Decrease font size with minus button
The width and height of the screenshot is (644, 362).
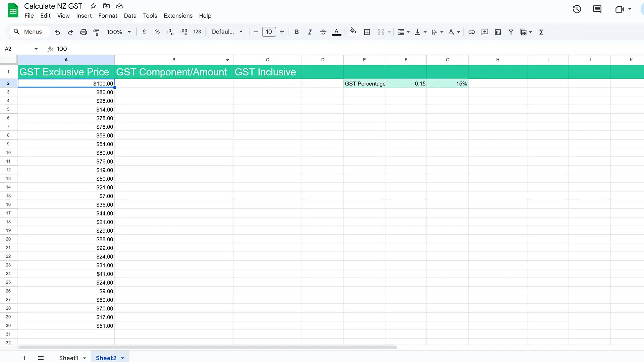(256, 32)
